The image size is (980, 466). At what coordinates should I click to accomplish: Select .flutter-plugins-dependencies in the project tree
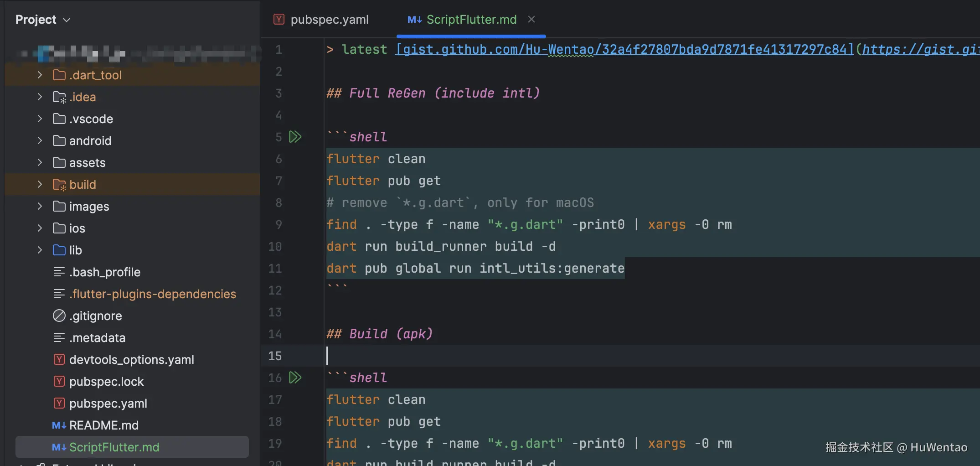152,294
